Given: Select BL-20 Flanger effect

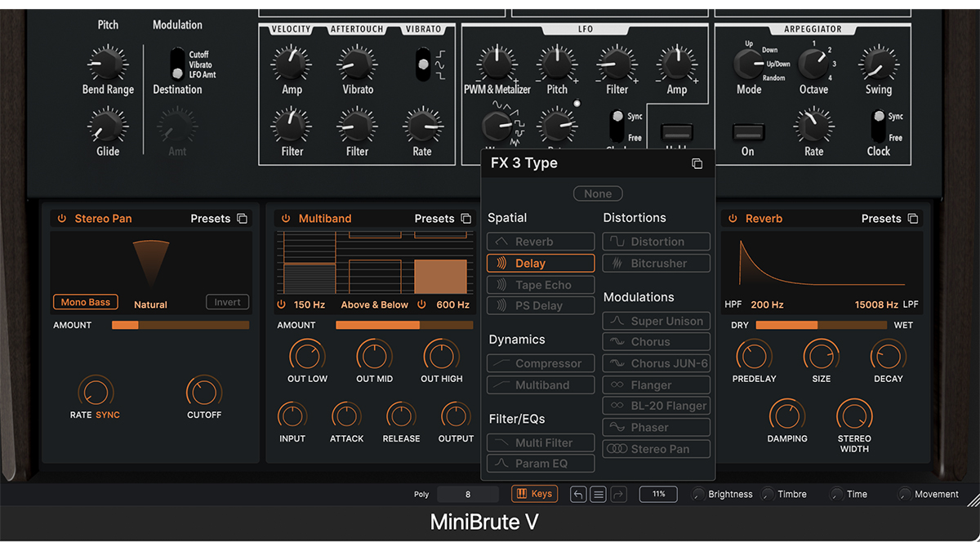Looking at the screenshot, I should (x=657, y=406).
